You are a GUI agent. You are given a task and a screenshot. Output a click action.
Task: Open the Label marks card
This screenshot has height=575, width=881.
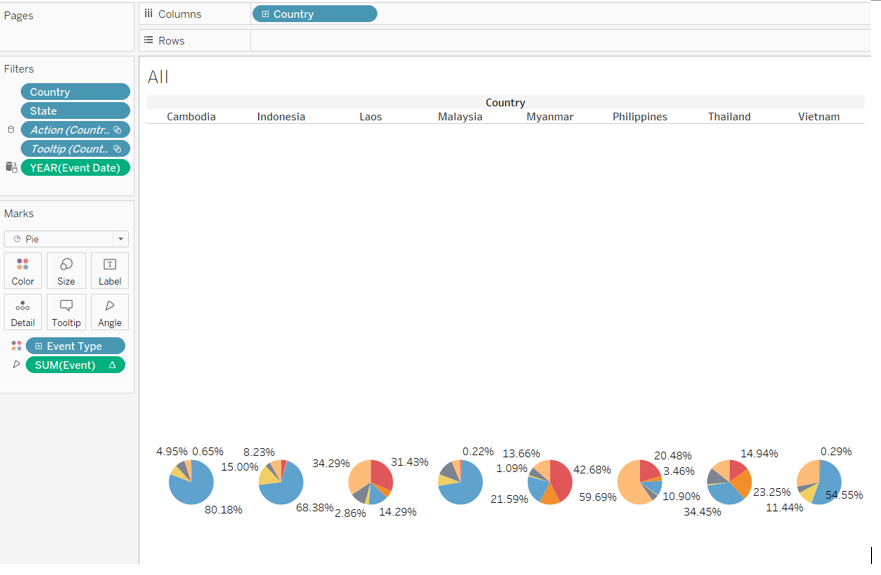[x=110, y=271]
